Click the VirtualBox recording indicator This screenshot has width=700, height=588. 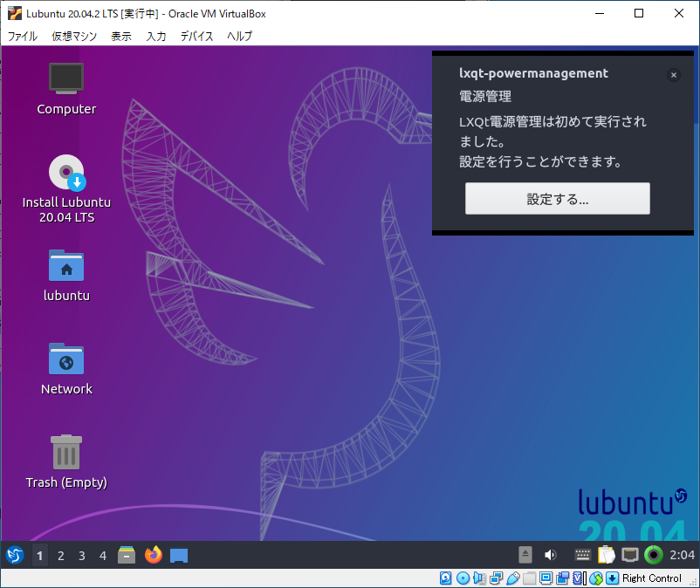pos(562,578)
